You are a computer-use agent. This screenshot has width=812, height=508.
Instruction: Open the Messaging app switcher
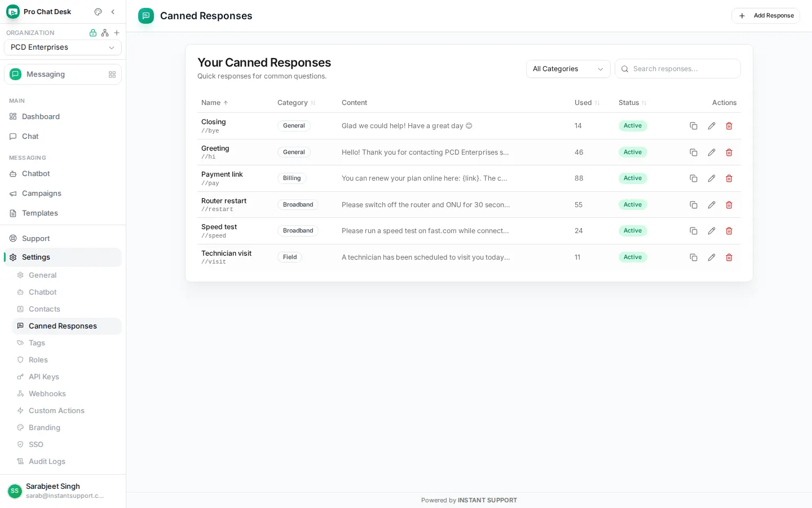point(63,75)
